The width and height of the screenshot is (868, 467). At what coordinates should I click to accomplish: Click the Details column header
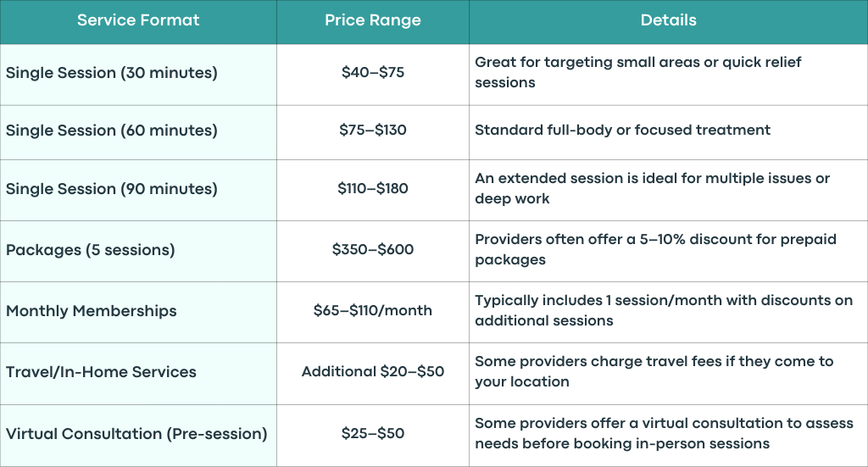[669, 22]
